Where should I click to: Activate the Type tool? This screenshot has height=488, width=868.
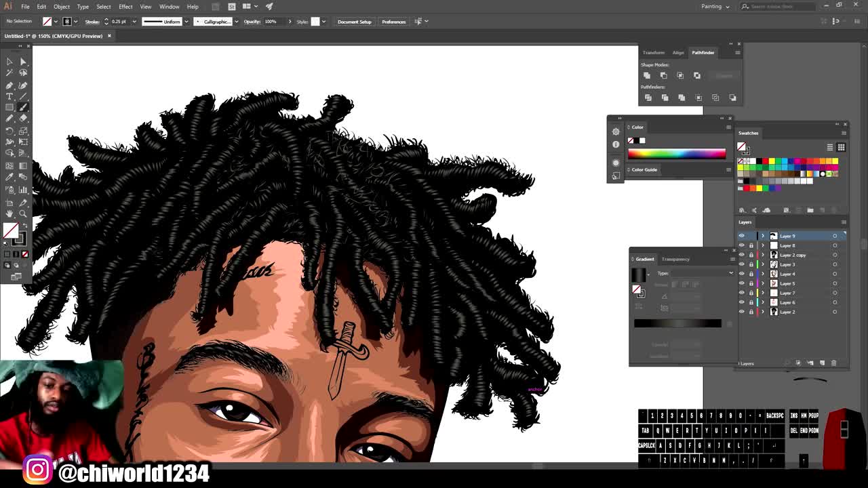click(x=9, y=96)
